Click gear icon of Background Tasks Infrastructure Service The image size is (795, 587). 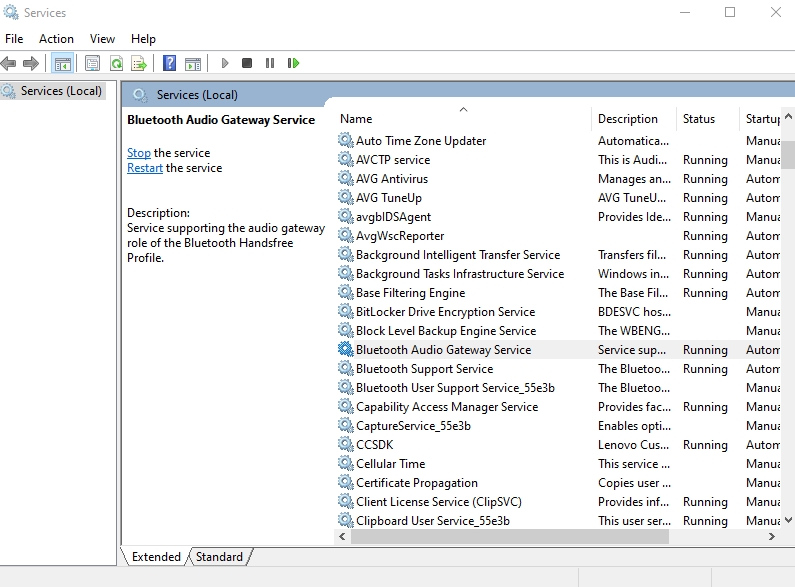[x=345, y=274]
